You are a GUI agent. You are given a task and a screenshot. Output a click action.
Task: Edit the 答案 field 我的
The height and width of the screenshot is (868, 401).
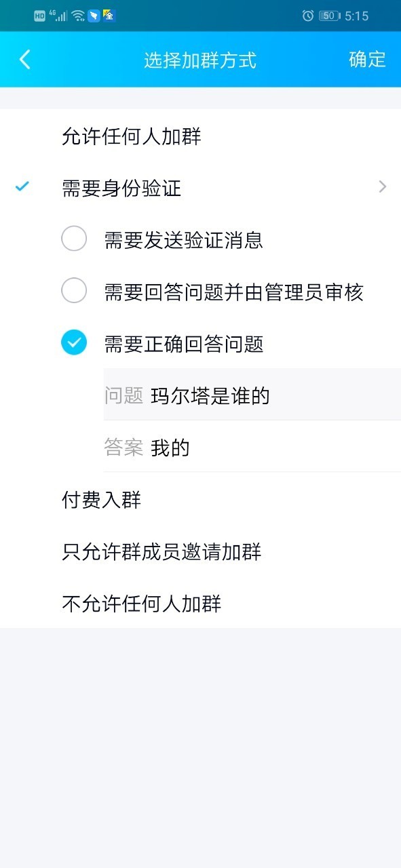click(x=252, y=446)
